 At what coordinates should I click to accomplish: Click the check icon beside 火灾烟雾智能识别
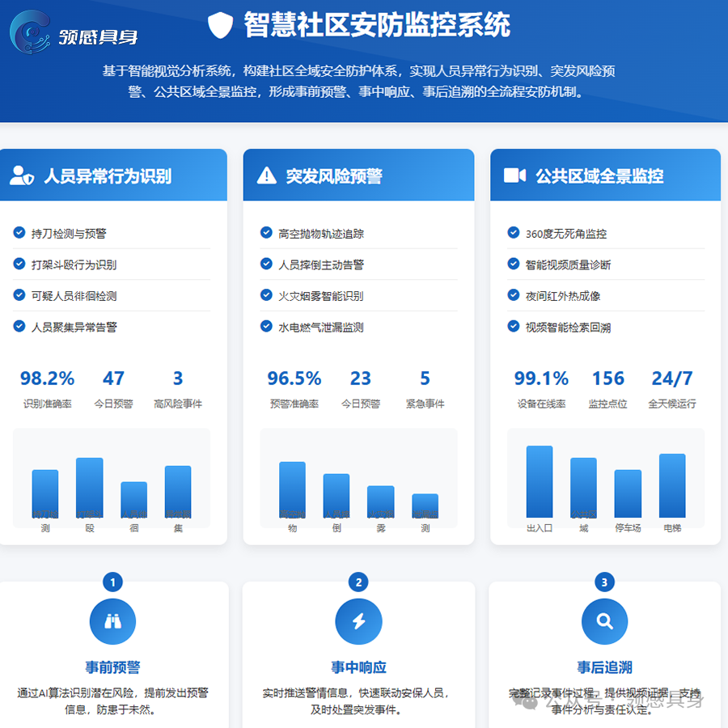point(266,294)
